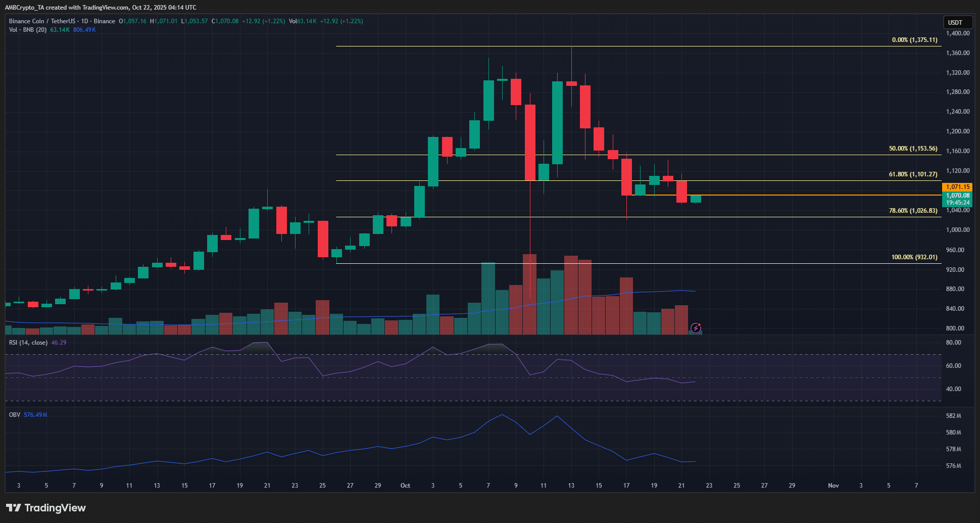This screenshot has height=523, width=980.
Task: Open the USDT currency selector
Action: point(955,22)
